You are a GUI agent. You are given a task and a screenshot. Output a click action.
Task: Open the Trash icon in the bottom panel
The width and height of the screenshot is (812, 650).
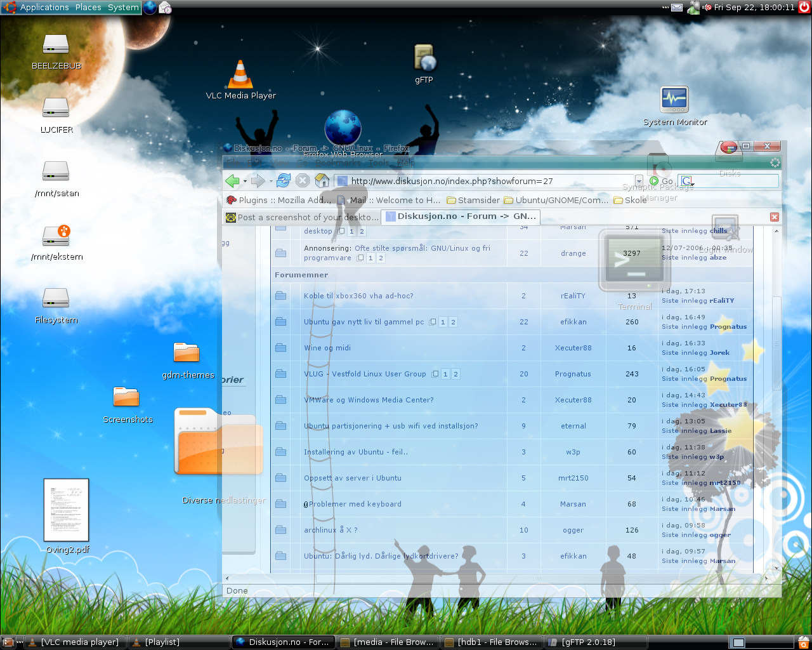tap(804, 642)
